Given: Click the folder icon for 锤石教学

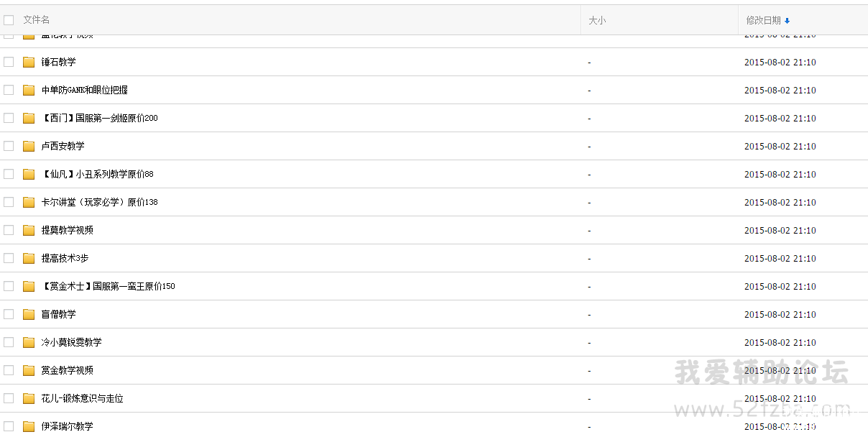Looking at the screenshot, I should [x=29, y=62].
